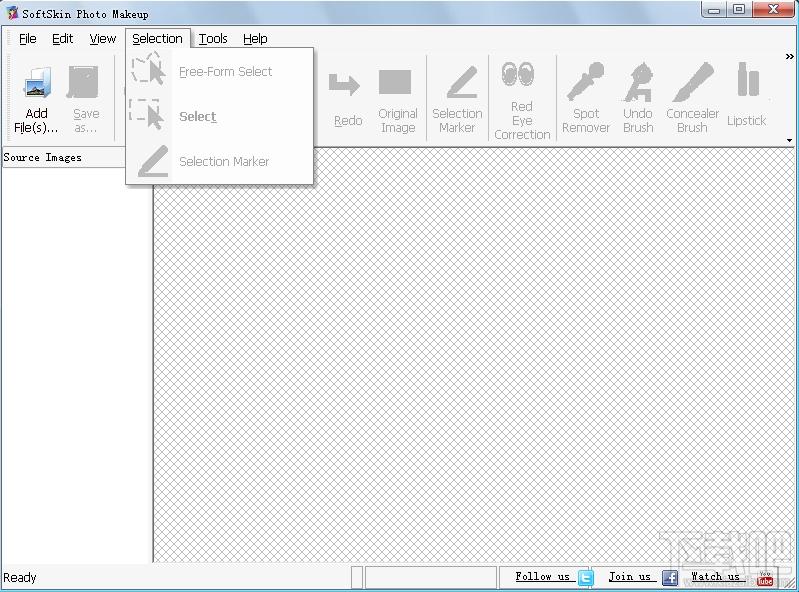
Task: Click Free-Form Select icon in Selection menu
Action: tap(148, 69)
